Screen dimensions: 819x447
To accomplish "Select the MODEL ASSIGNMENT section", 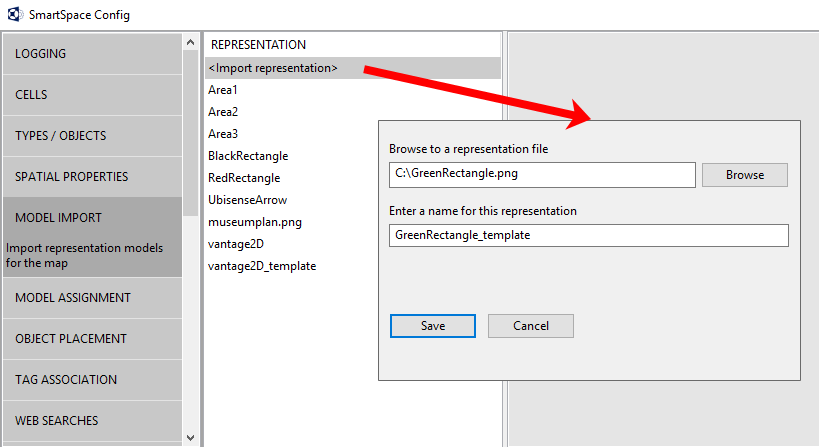I will (x=92, y=298).
